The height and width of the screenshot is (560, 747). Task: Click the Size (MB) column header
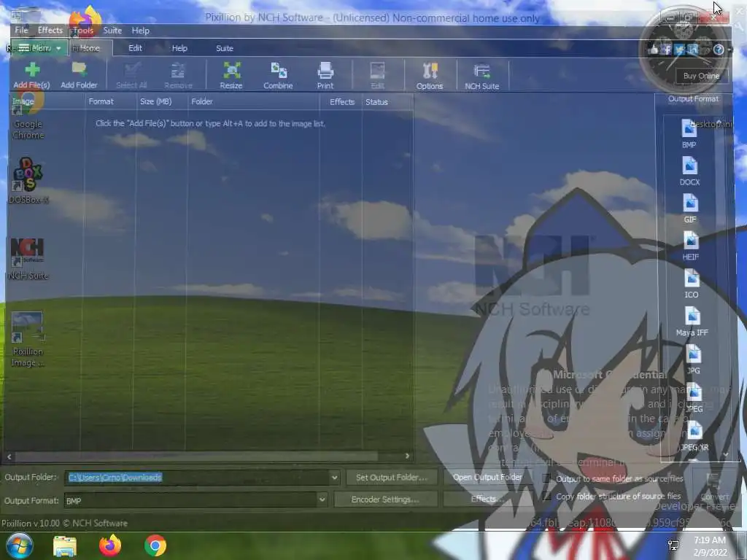point(161,101)
